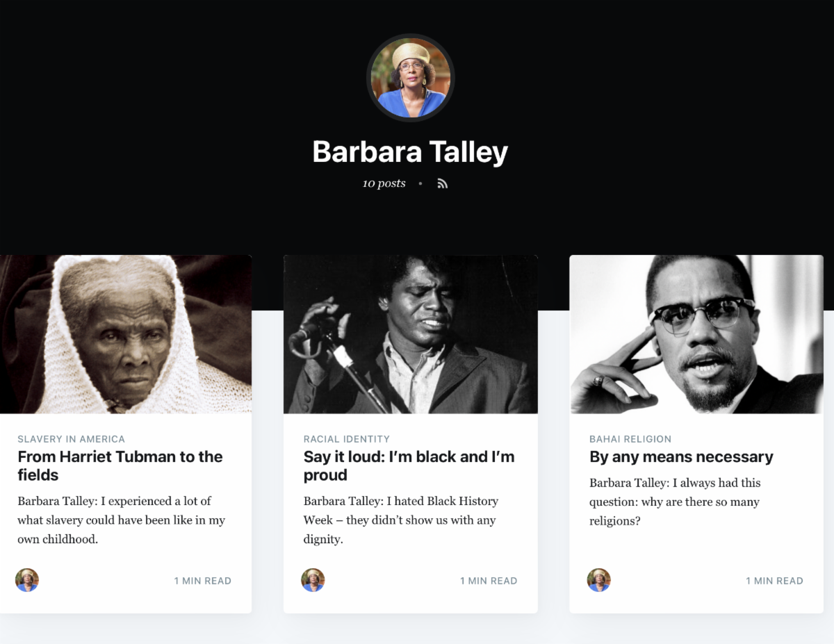This screenshot has height=644, width=834.
Task: Click author avatar on Harriet Tubman card
Action: (x=27, y=580)
